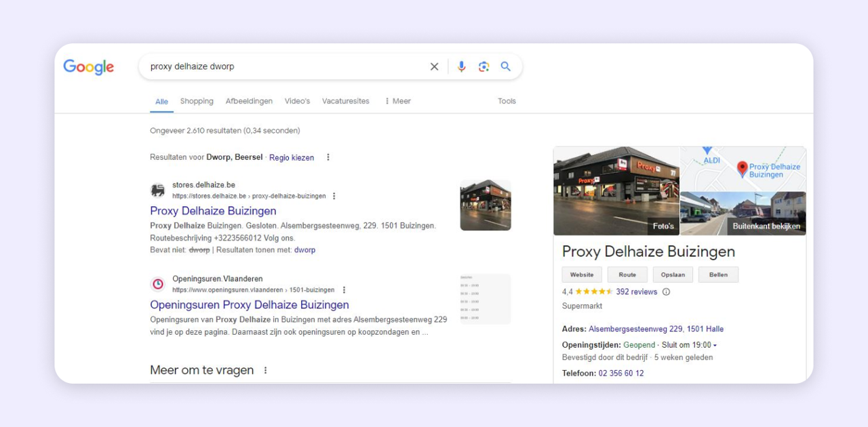This screenshot has width=868, height=427.
Task: Click the blue magnifier search icon
Action: [x=506, y=66]
